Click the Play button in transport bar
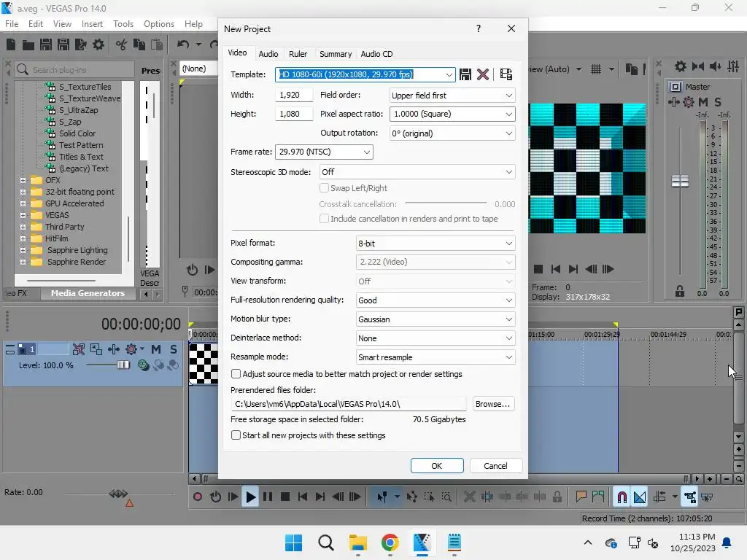Image resolution: width=747 pixels, height=560 pixels. pos(250,497)
